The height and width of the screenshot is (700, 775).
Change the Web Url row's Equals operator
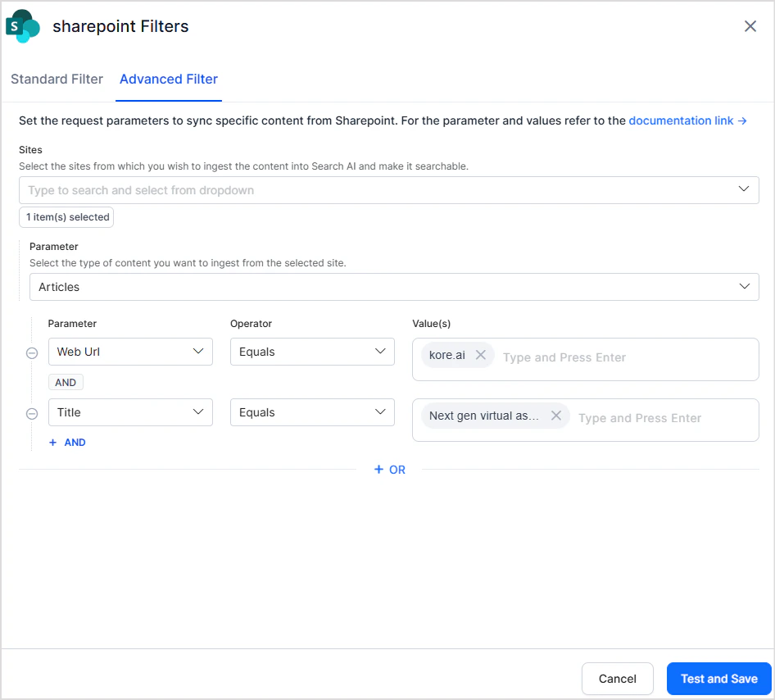[x=312, y=352]
